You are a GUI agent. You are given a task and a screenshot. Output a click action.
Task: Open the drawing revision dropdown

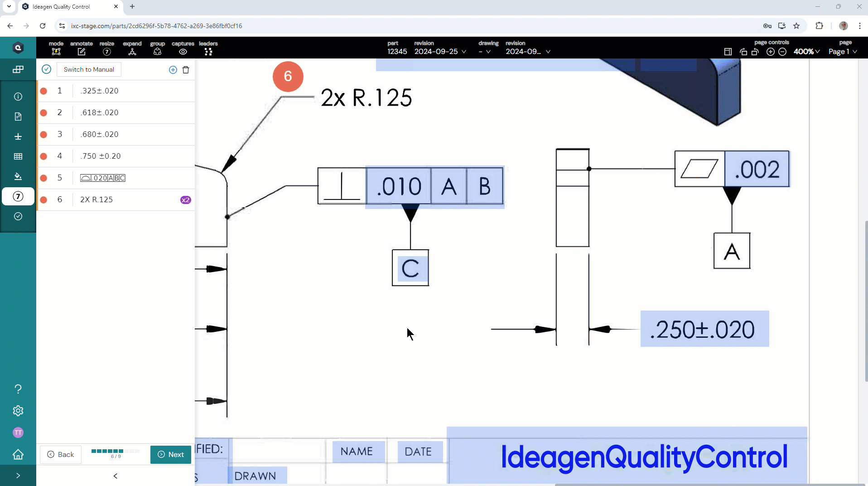point(528,52)
